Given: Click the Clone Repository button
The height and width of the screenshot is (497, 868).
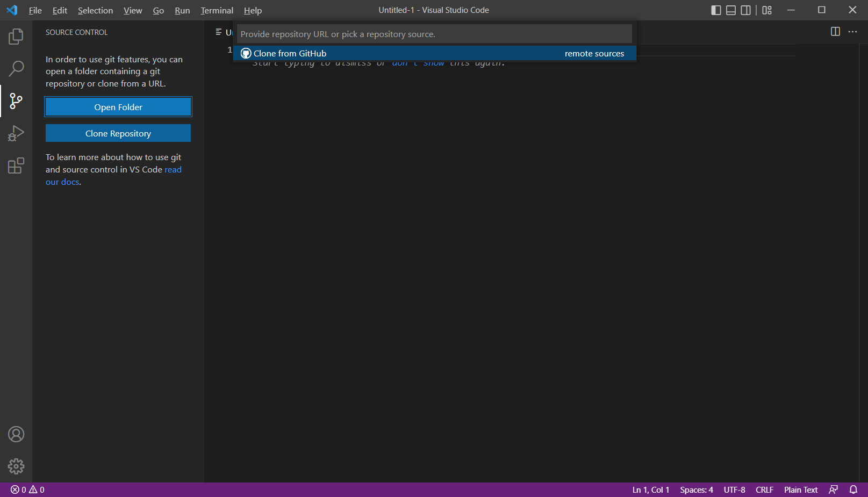Looking at the screenshot, I should [118, 133].
